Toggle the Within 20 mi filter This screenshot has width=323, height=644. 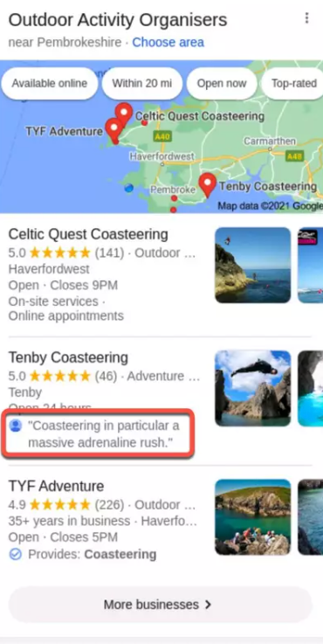click(x=142, y=83)
